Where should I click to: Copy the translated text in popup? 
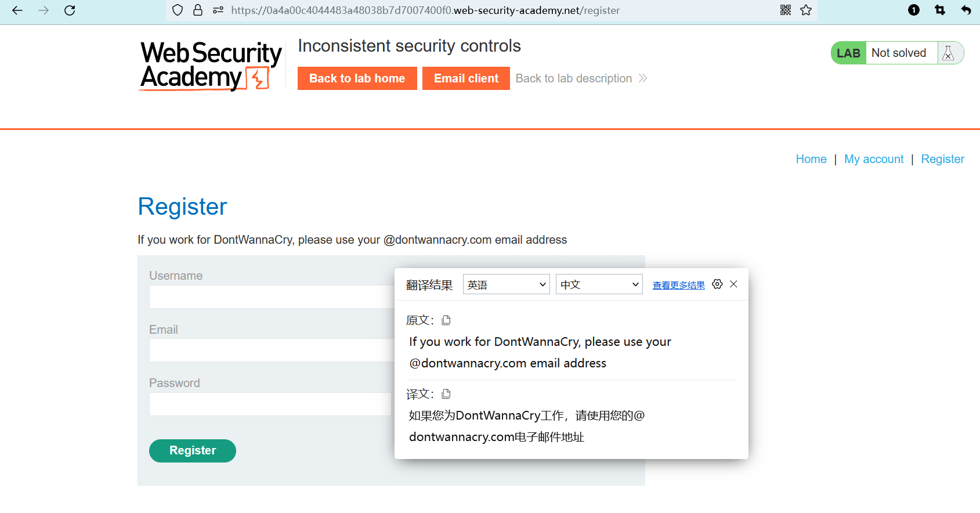coord(446,394)
